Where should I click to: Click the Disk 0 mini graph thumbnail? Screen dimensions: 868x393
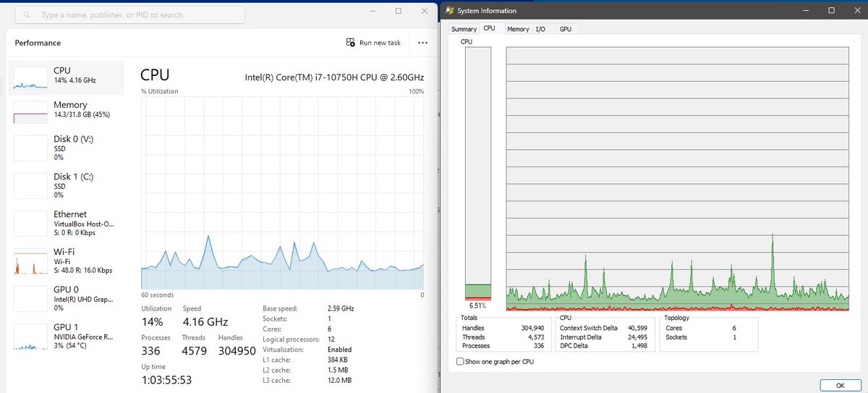pos(30,149)
